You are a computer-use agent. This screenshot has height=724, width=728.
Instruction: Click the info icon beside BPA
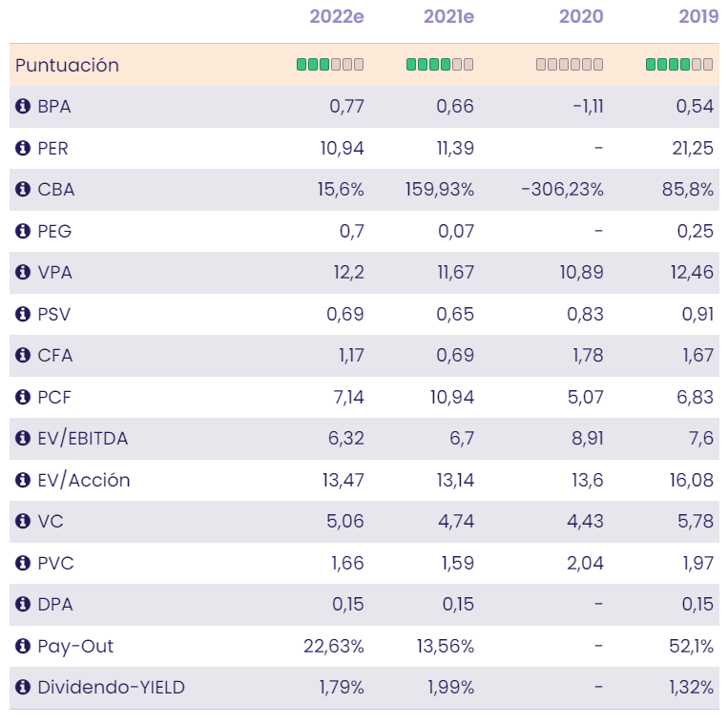23,107
